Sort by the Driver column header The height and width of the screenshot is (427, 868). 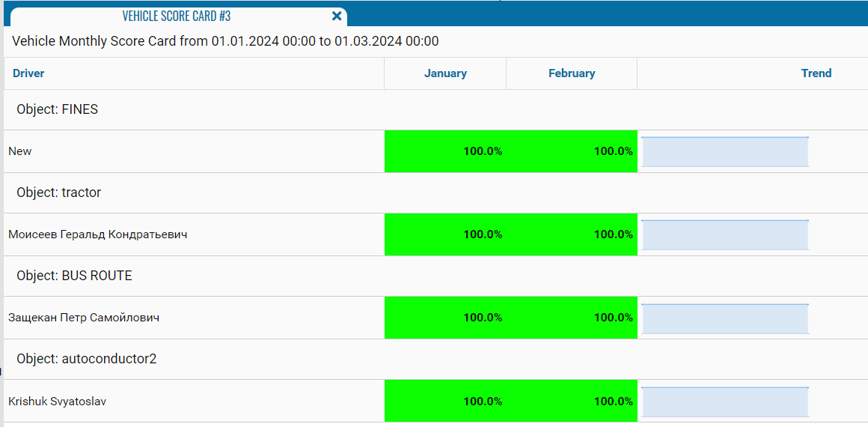(28, 73)
